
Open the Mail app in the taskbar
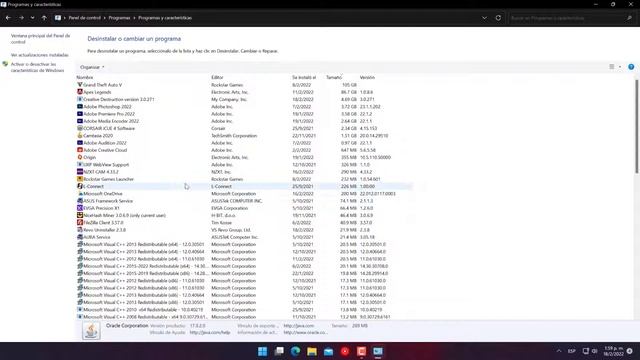(x=329, y=351)
